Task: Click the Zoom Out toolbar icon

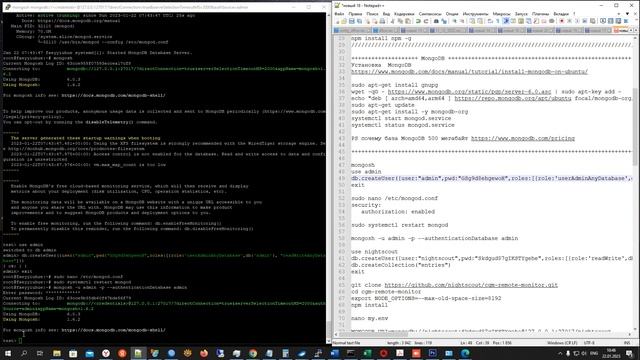Action: (462, 21)
